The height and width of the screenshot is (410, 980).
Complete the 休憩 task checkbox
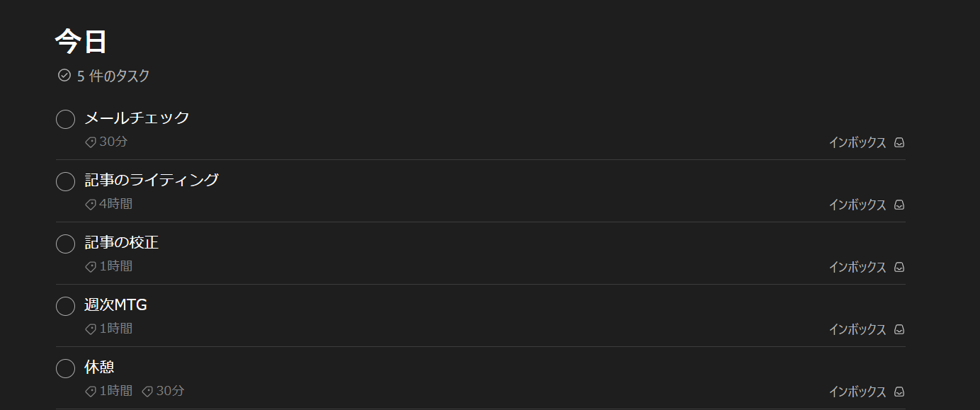coord(65,369)
